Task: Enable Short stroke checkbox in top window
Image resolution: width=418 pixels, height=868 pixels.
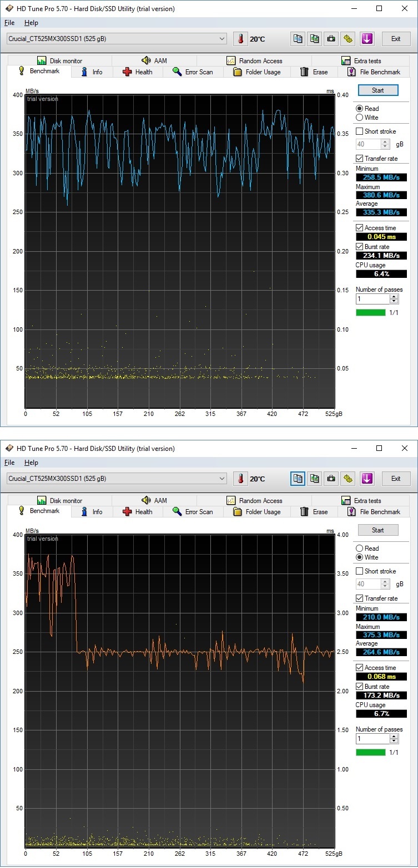Action: (360, 131)
